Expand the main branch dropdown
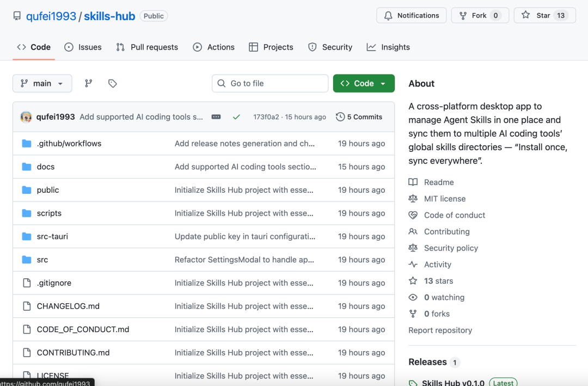 coord(42,83)
